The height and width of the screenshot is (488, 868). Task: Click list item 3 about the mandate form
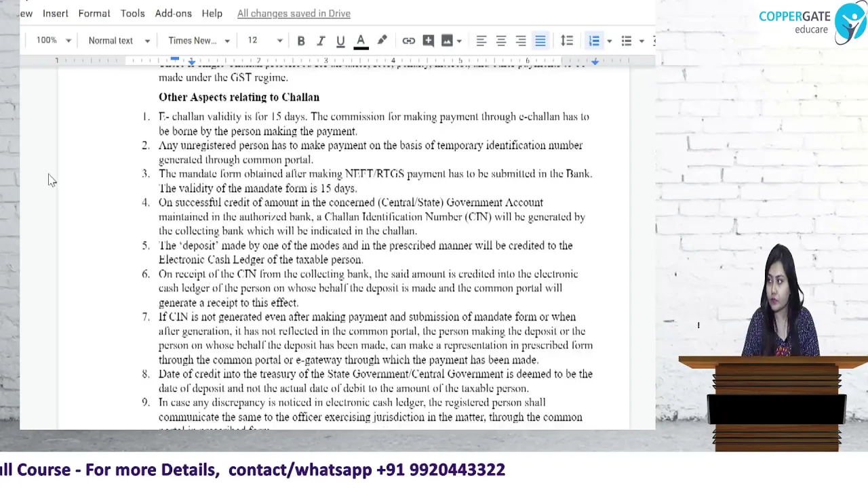tap(375, 181)
